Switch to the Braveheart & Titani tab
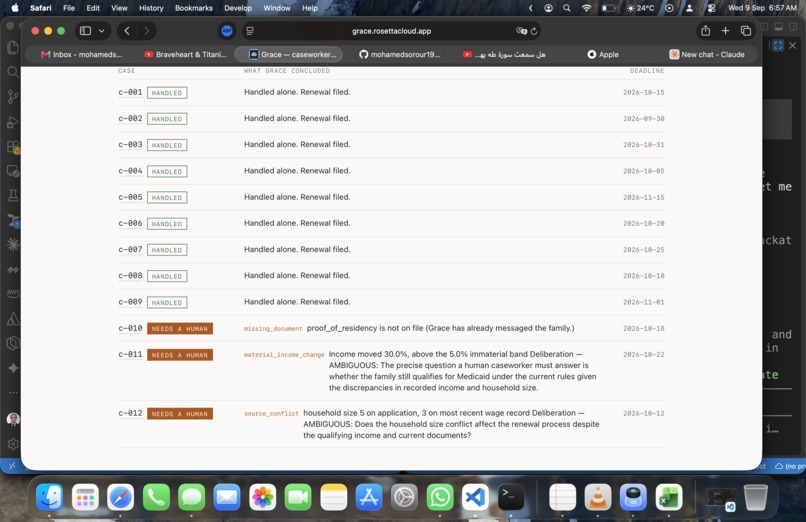The width and height of the screenshot is (806, 522). 185,54
